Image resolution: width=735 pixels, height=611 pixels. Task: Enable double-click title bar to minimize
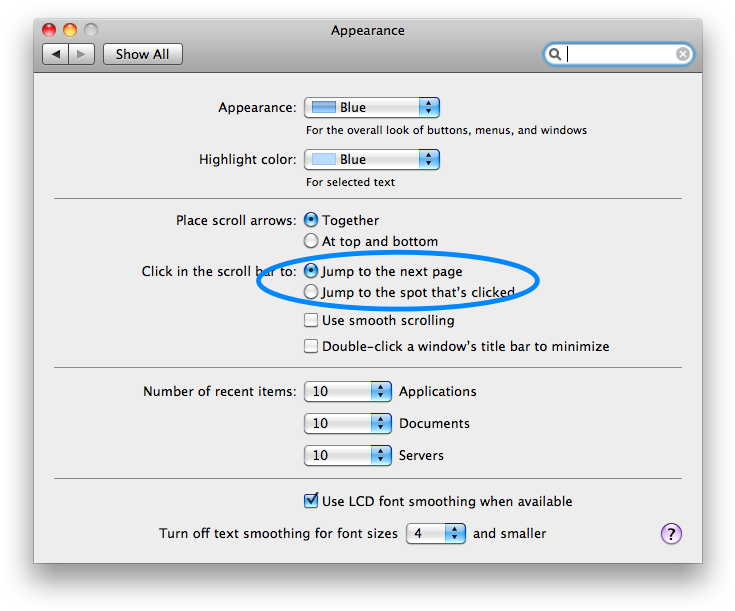click(312, 347)
